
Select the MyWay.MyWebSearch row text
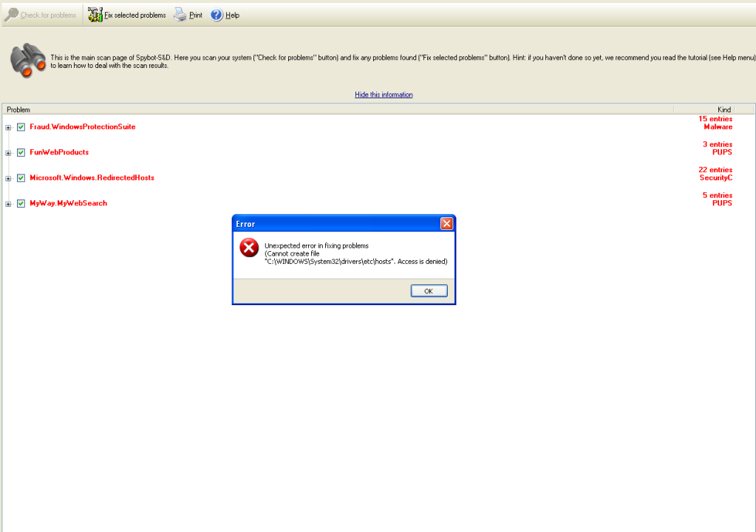[x=69, y=203]
